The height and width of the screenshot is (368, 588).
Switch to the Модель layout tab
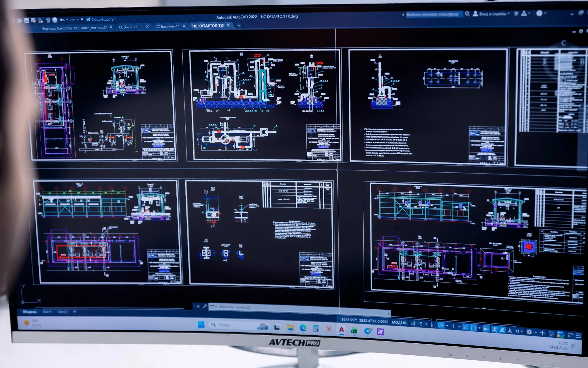pos(30,312)
